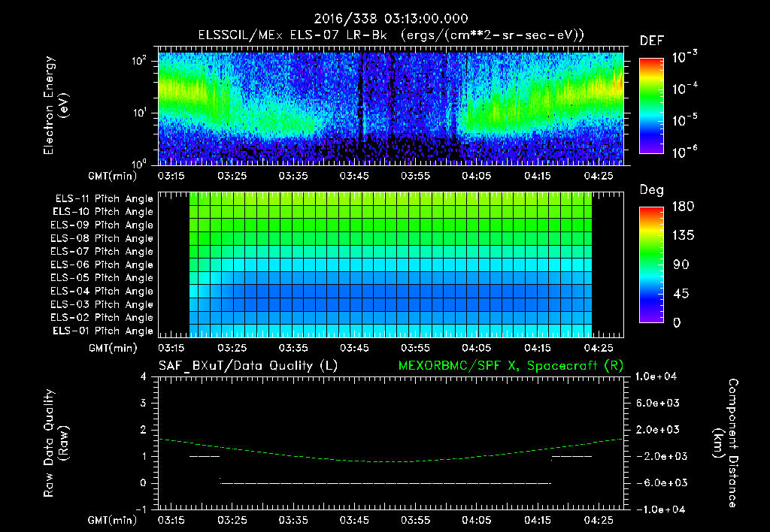Select the ELS-11 Pitch Angle row label
Image resolution: width=770 pixels, height=532 pixels.
click(104, 199)
